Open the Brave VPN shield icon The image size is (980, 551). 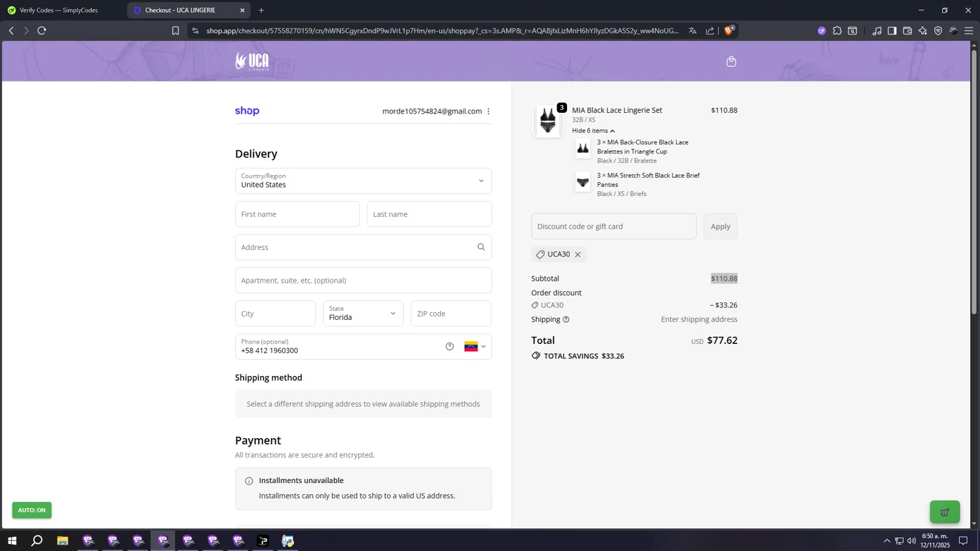tap(938, 31)
